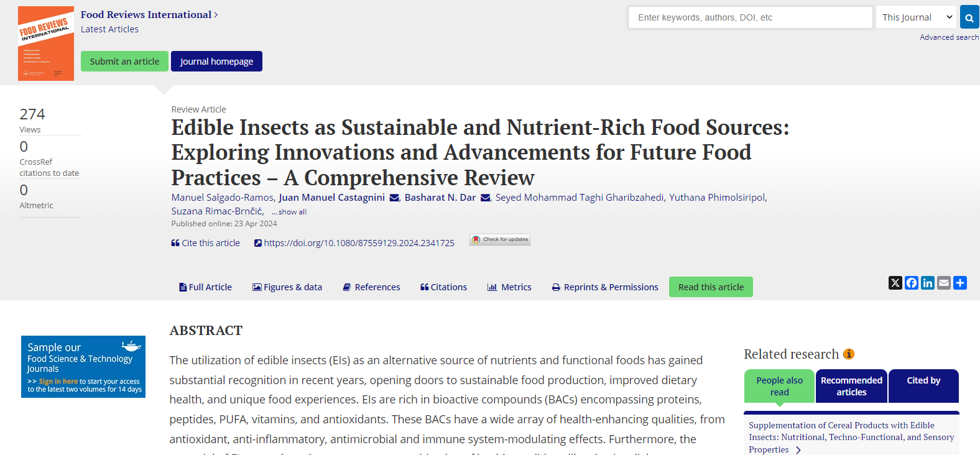Email author Juan Manuel Castagnini envelope icon
The height and width of the screenshot is (455, 980).
394,198
